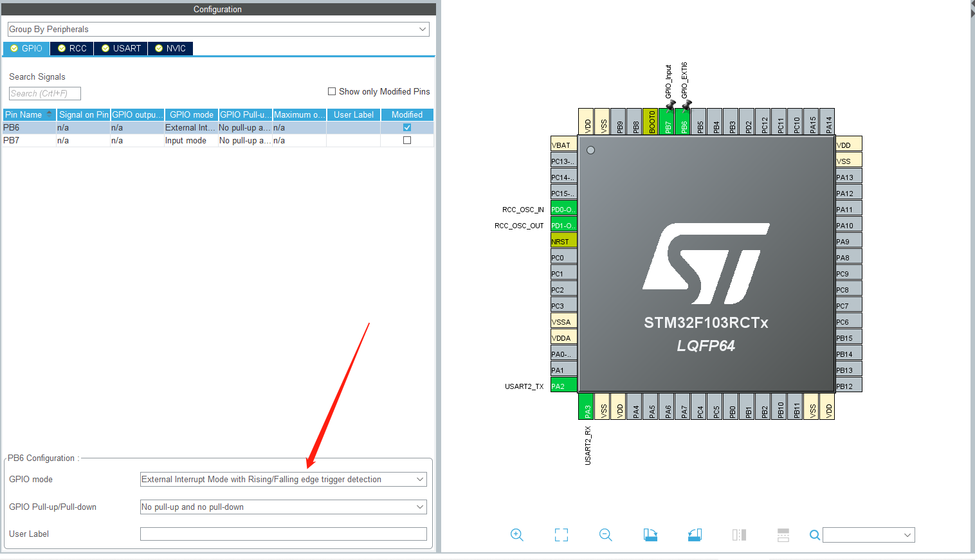The width and height of the screenshot is (975, 560).
Task: Sort by Signal on Pin column
Action: pyautogui.click(x=84, y=114)
